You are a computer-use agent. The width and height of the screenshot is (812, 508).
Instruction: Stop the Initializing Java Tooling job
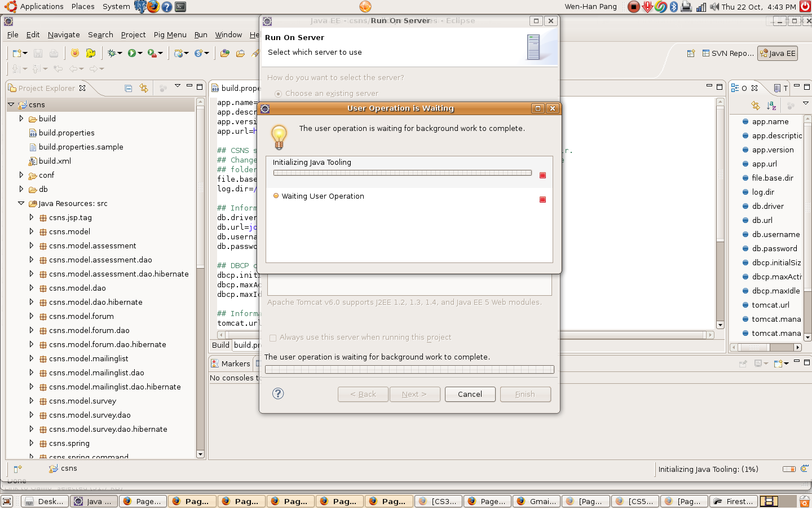coord(542,176)
